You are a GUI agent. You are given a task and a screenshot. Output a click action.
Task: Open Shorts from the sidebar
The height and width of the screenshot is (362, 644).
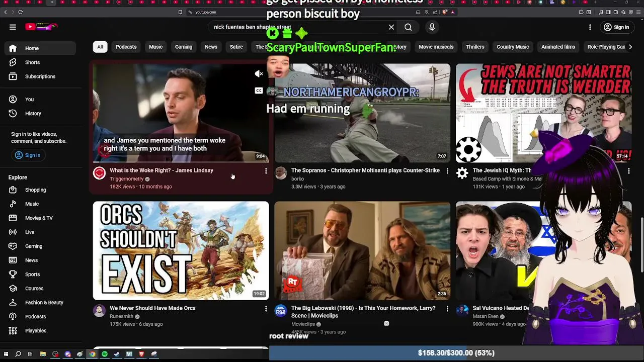pyautogui.click(x=41, y=62)
